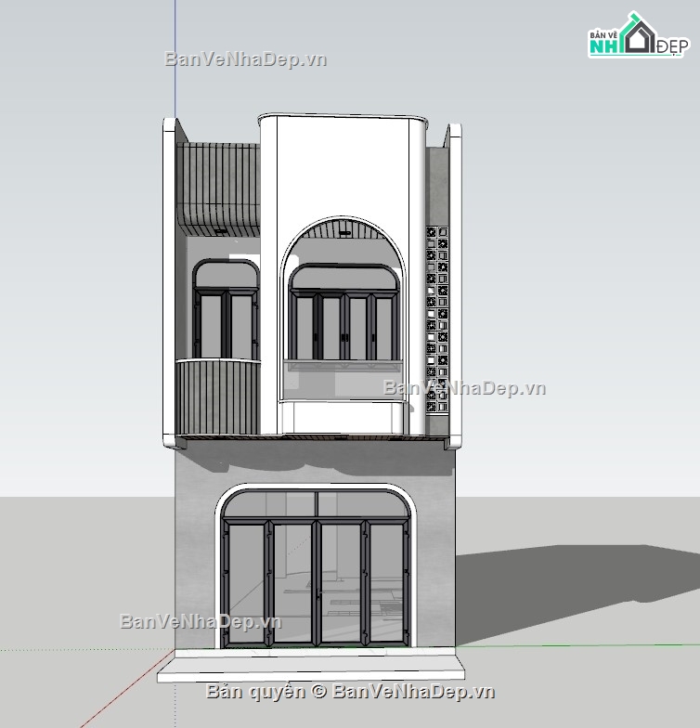Select the white entrance step slab
The width and height of the screenshot is (700, 728).
click(311, 666)
